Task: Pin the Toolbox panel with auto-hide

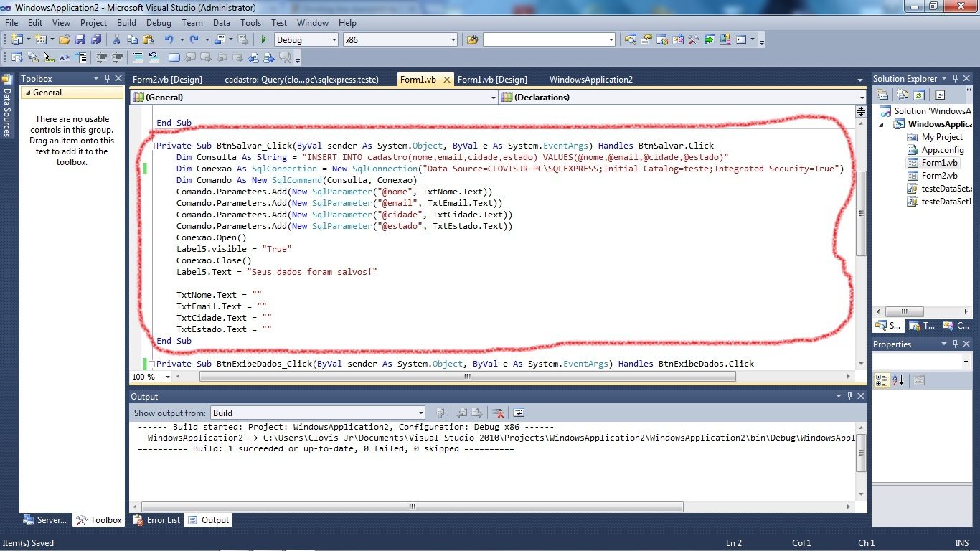Action: pos(107,79)
